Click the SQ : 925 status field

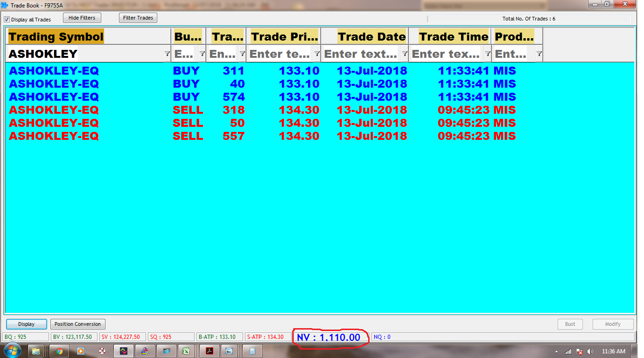coord(171,337)
